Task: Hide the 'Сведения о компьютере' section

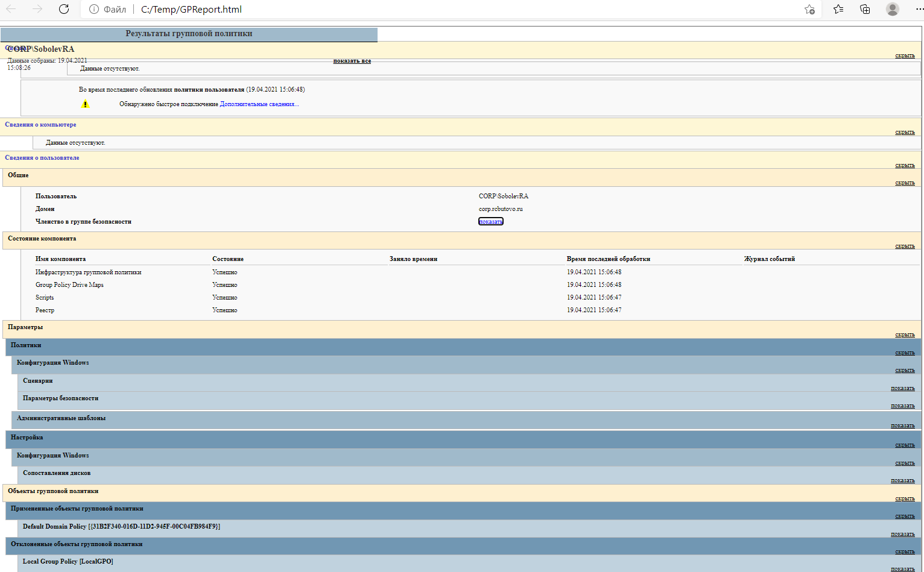Action: coord(905,132)
